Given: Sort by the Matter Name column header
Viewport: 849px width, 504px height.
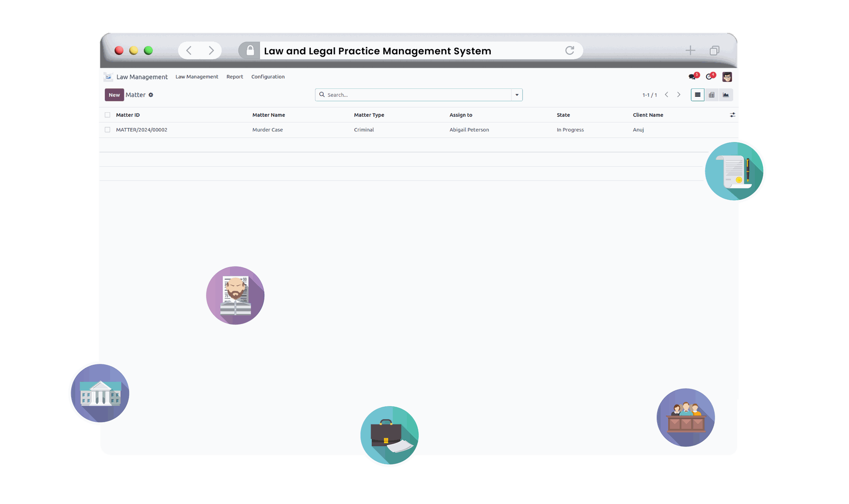Looking at the screenshot, I should click(x=268, y=115).
